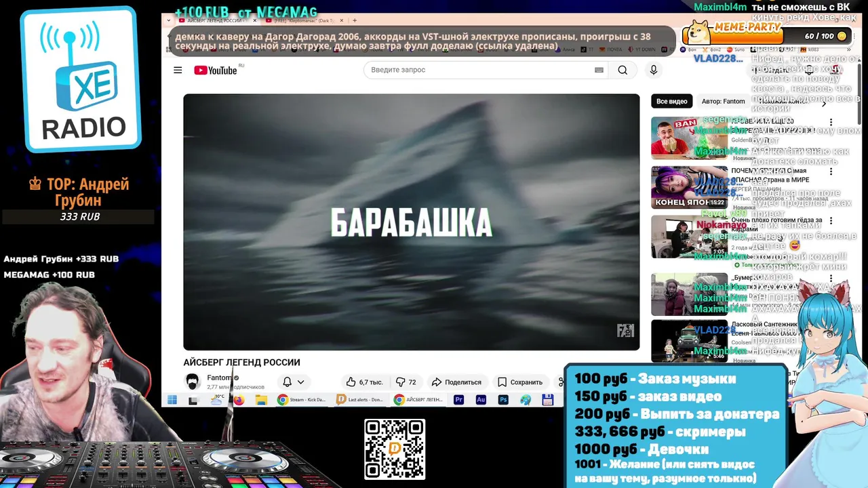Click the Поделиться share button
Image resolution: width=868 pixels, height=488 pixels.
pyautogui.click(x=456, y=382)
